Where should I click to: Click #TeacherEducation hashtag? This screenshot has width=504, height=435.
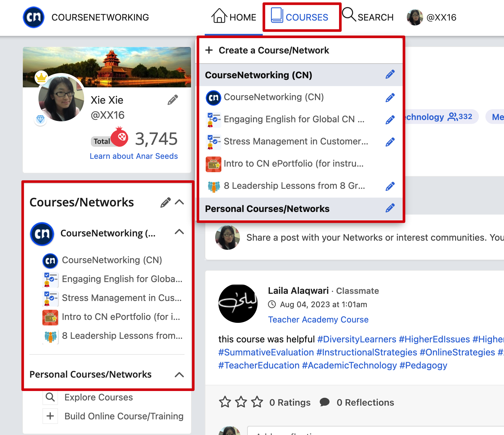[x=259, y=365]
